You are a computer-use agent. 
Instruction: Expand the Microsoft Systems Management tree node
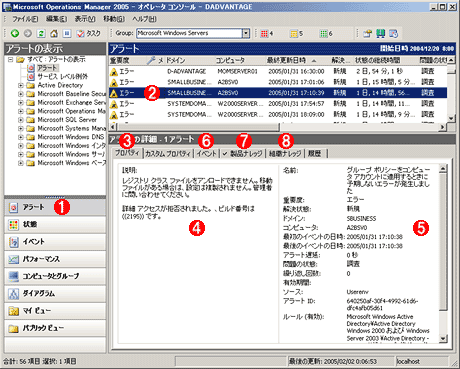[x=21, y=129]
